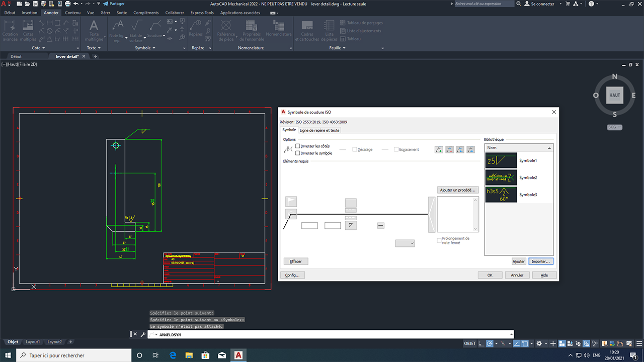Open the Référence de pièce tool
The height and width of the screenshot is (362, 644).
point(226,30)
